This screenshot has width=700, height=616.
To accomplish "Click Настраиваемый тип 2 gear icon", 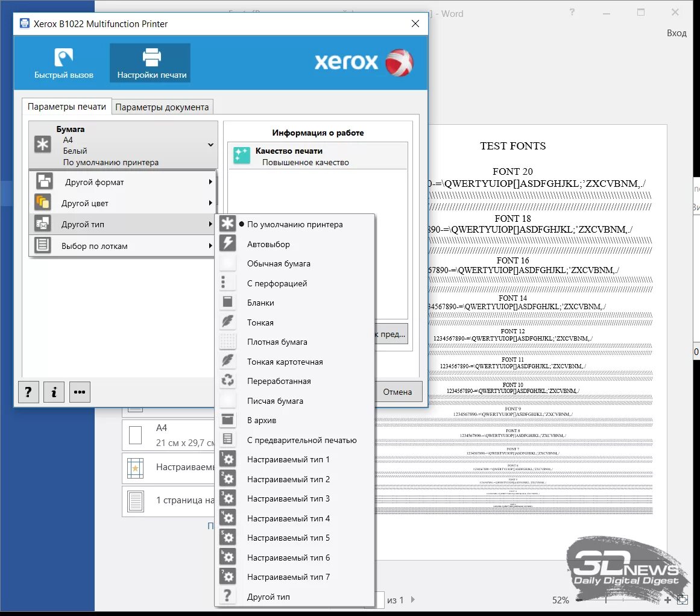I will (228, 479).
